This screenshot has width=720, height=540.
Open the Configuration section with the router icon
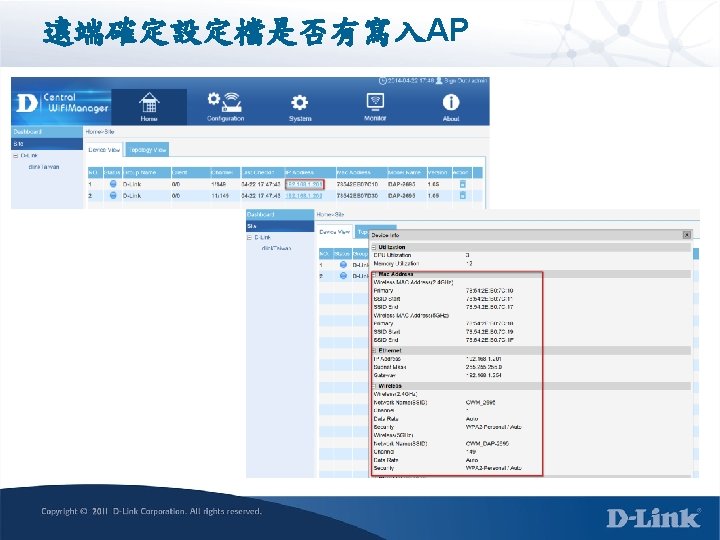[225, 107]
